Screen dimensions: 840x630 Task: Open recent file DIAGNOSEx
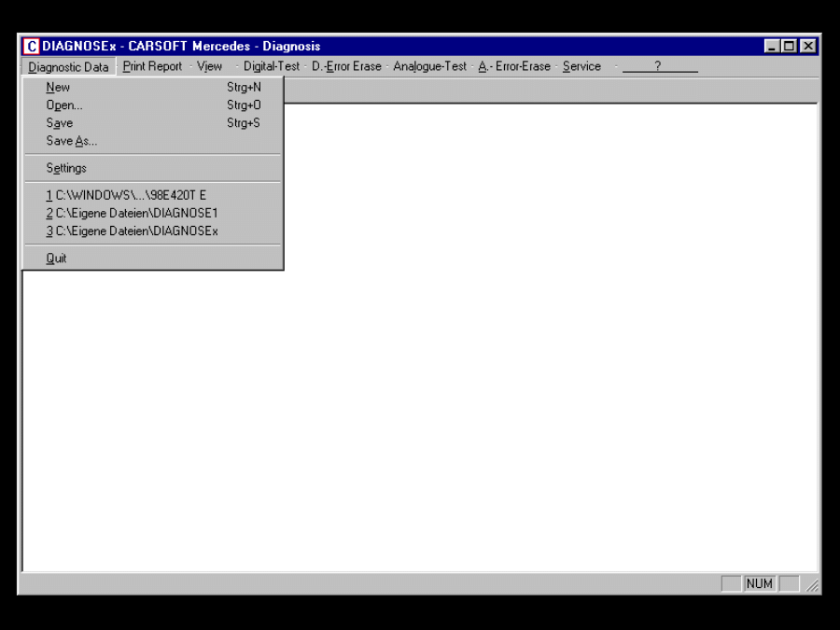click(x=132, y=231)
